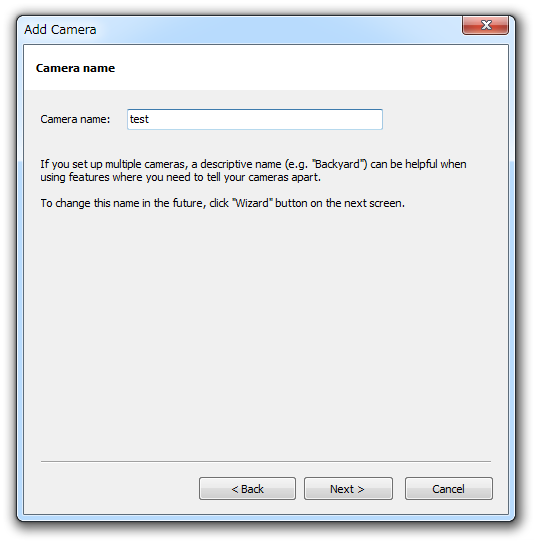Click the Wizard button instruction sentence
Image resolution: width=535 pixels, height=543 pixels.
[222, 203]
